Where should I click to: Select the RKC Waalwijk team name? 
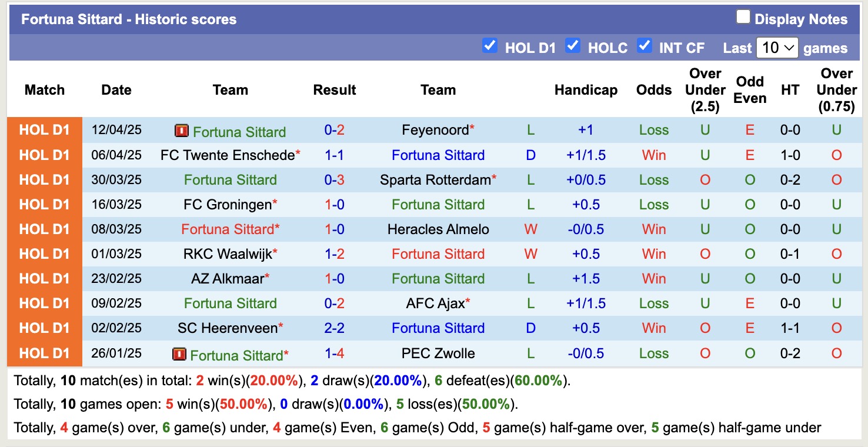click(226, 254)
